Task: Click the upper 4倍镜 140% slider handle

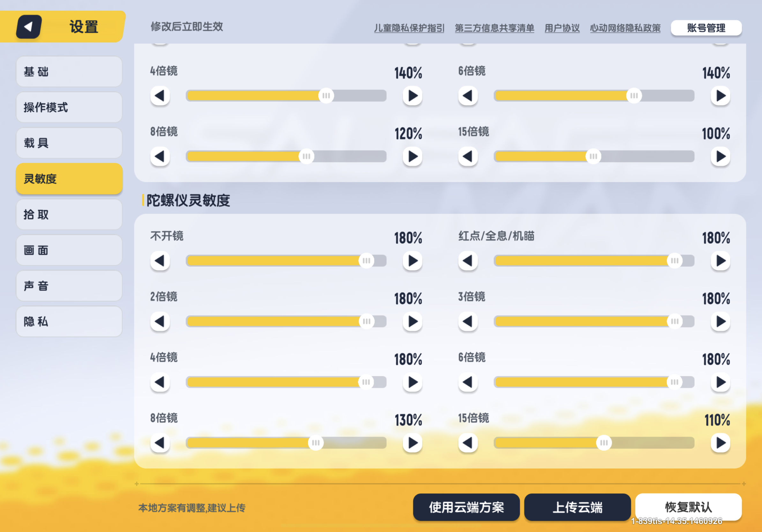Action: pyautogui.click(x=326, y=96)
